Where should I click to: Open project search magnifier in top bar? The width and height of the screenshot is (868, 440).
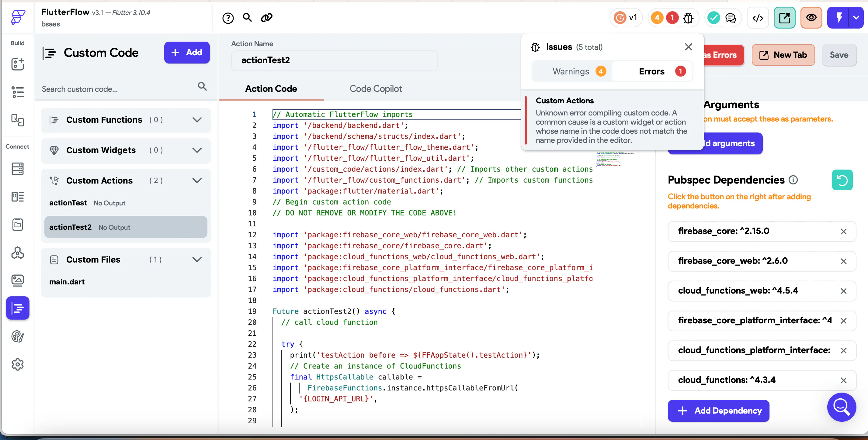click(247, 18)
